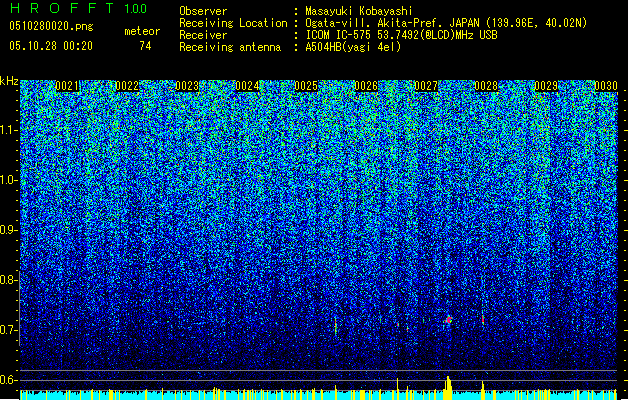Click the meteor count value 74
This screenshot has height=400, width=629.
pos(145,46)
